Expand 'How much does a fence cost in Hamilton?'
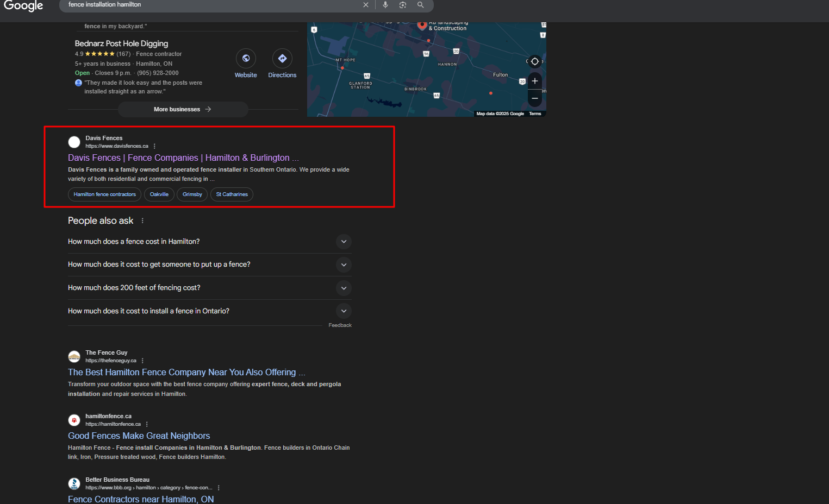 210,242
